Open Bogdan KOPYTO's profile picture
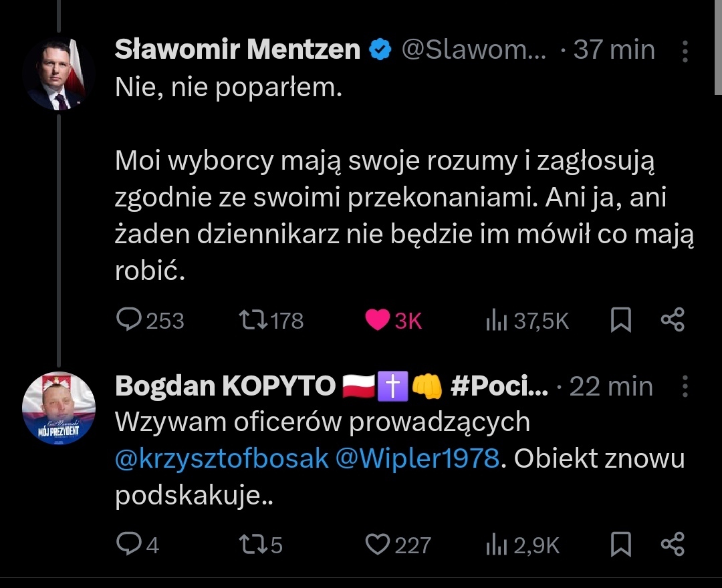 pos(59,408)
